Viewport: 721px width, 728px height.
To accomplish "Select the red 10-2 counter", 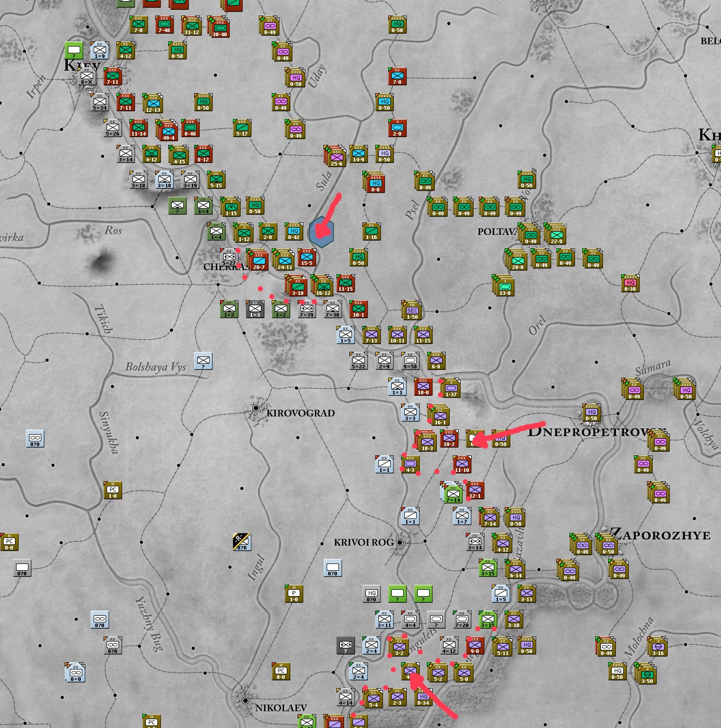I will tap(449, 439).
